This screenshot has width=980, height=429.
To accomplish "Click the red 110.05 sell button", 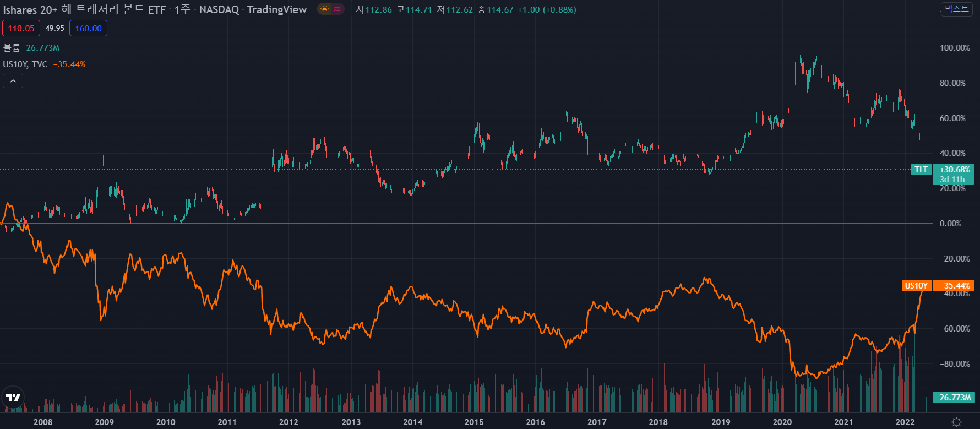I will coord(21,28).
